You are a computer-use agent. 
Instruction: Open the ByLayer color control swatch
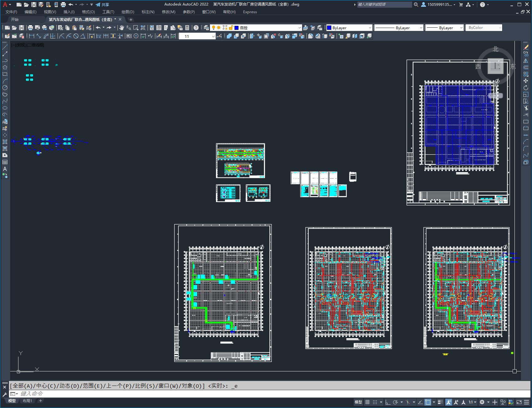[349, 28]
